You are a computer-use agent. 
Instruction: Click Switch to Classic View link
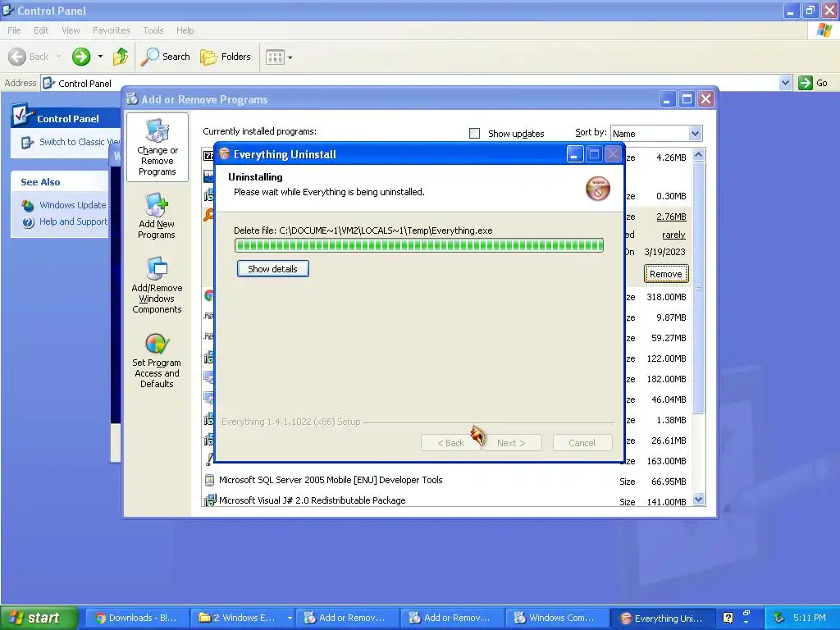[80, 142]
